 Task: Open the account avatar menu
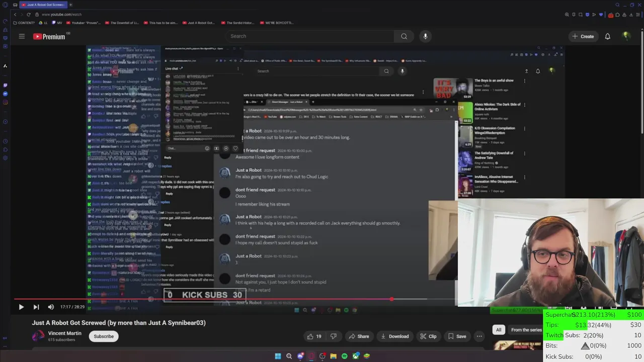626,36
